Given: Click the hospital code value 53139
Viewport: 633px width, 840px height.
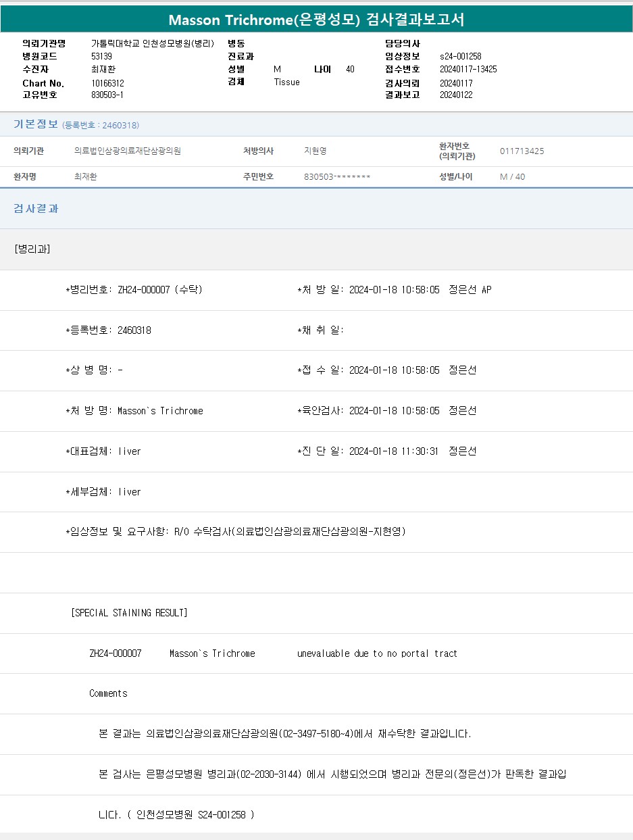Looking at the screenshot, I should point(101,56).
